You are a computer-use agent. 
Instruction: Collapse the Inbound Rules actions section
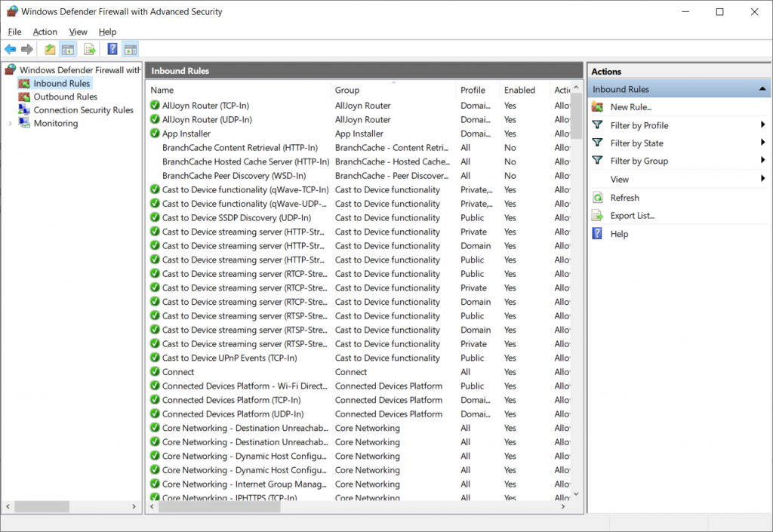(762, 89)
